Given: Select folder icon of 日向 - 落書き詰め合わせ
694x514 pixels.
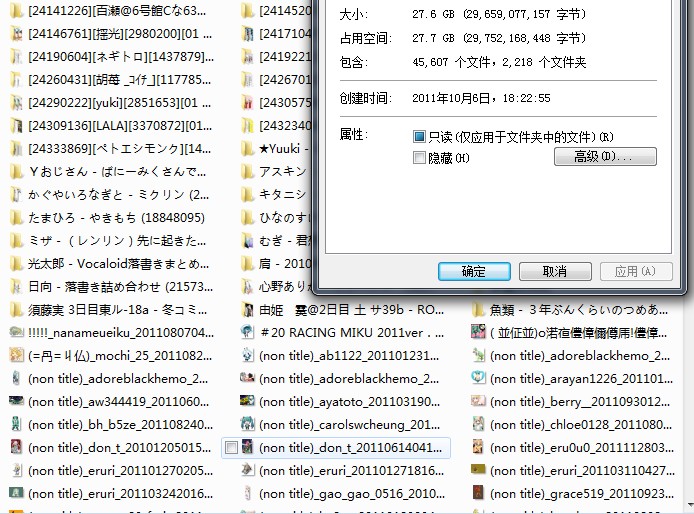Looking at the screenshot, I should (x=16, y=286).
